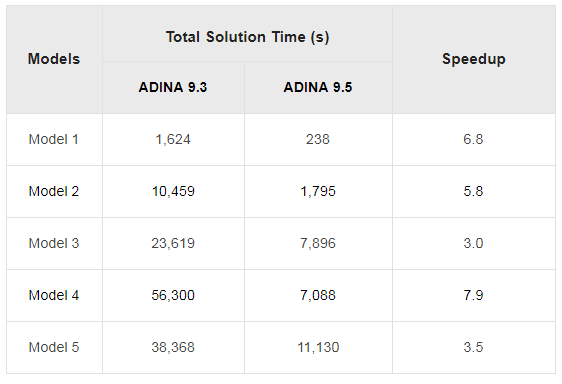The height and width of the screenshot is (384, 562).
Task: Click the Model 5 row label
Action: pos(54,347)
